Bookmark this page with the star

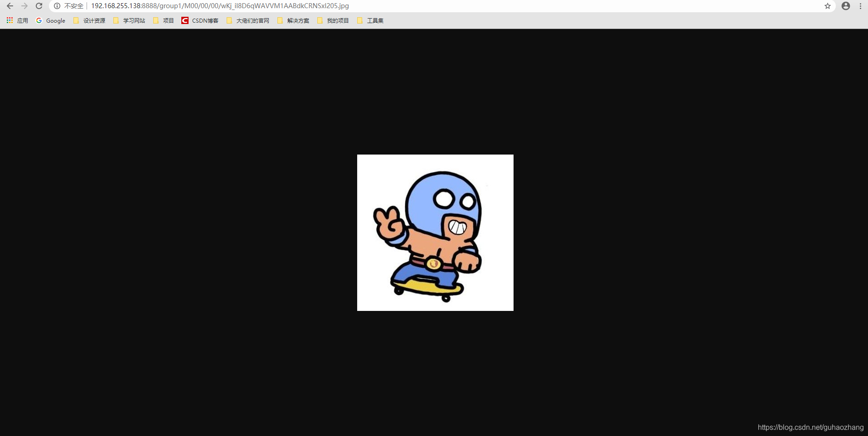828,6
